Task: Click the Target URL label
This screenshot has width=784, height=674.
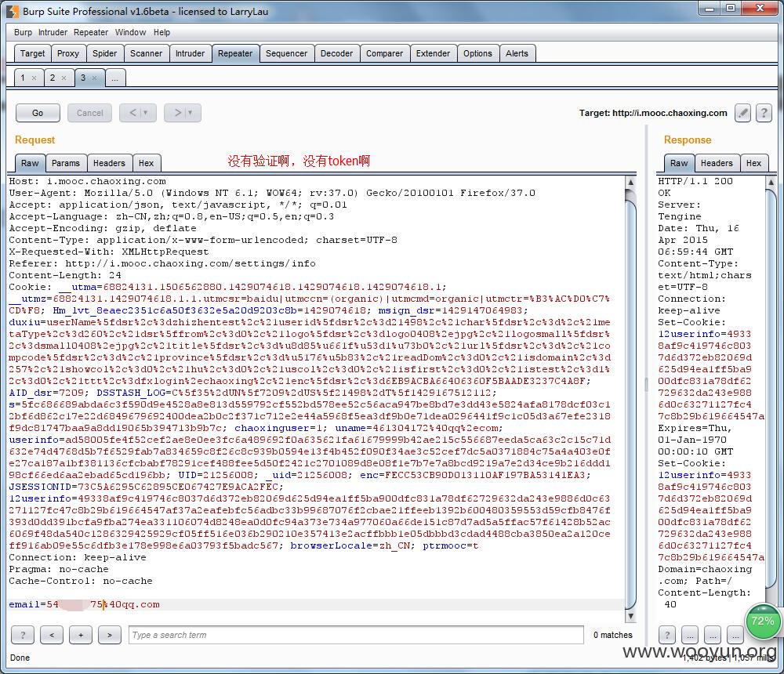Action: tap(653, 113)
